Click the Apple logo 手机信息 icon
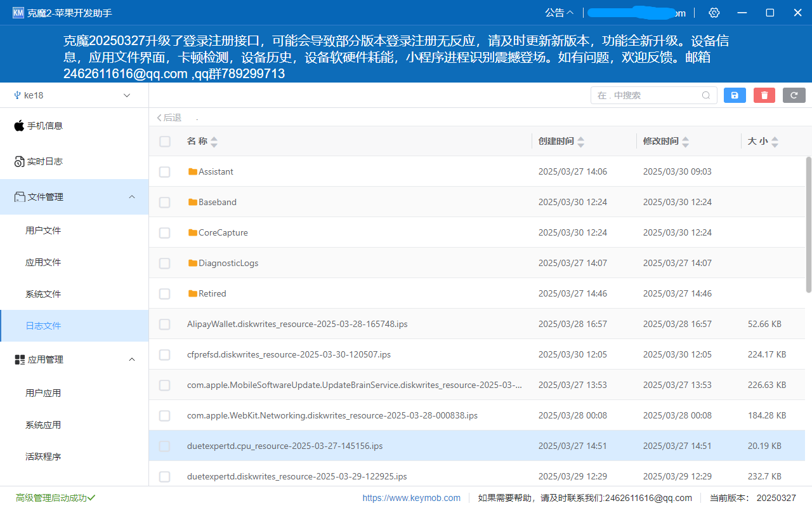The width and height of the screenshot is (812, 508). click(19, 126)
